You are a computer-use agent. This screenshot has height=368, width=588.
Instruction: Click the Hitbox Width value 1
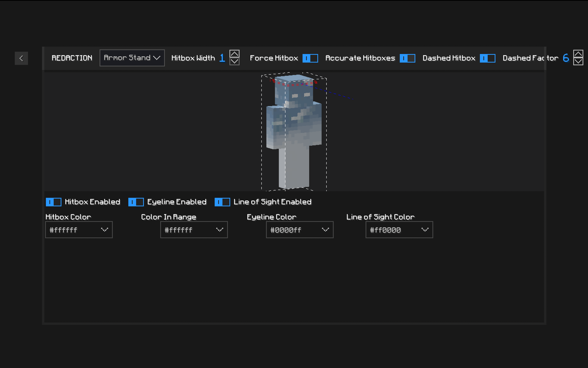pos(222,58)
